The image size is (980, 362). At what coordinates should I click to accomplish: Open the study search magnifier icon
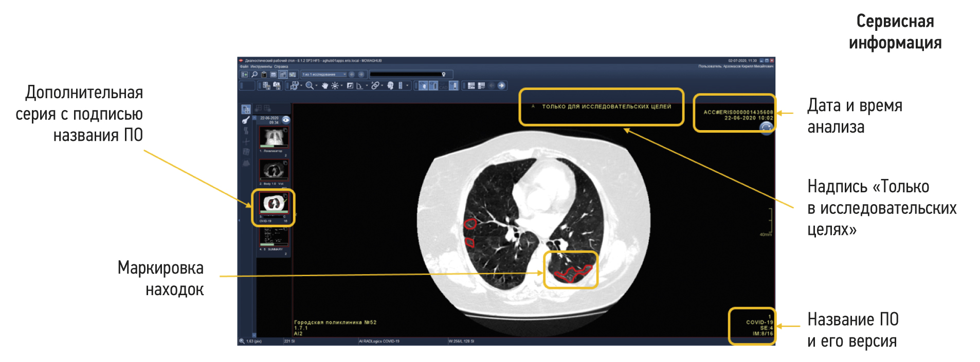254,75
